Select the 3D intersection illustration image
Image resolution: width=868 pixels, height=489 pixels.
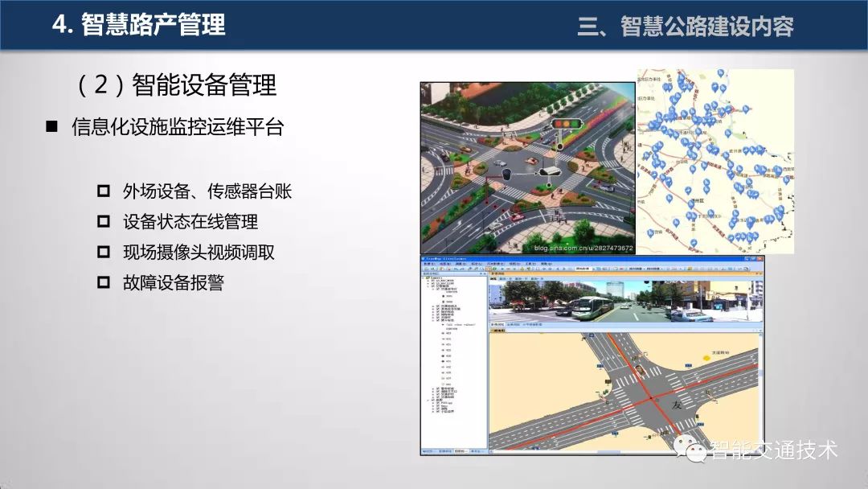pos(527,168)
